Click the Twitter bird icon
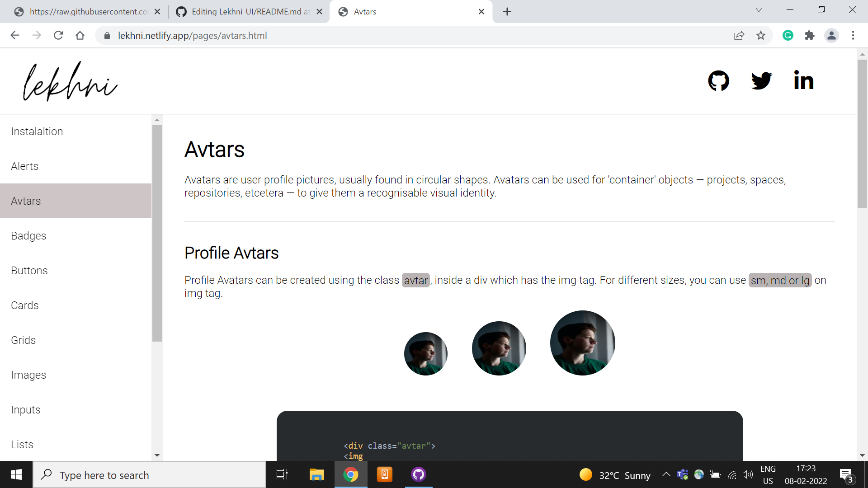This screenshot has width=868, height=488. (x=761, y=81)
